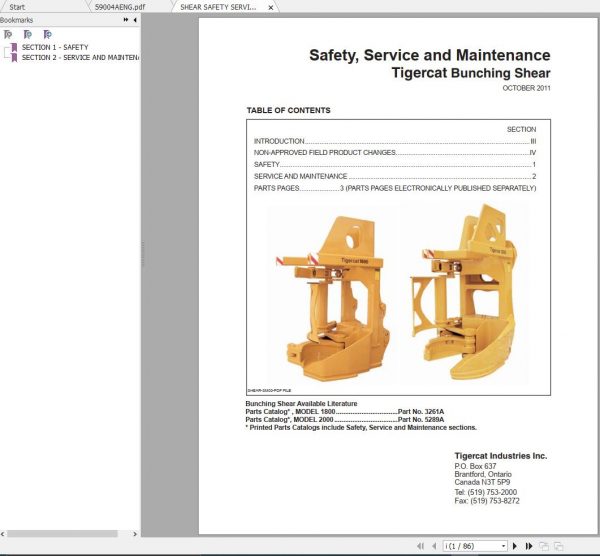Click the double-arrow icon in Bookmarks header

(126, 20)
